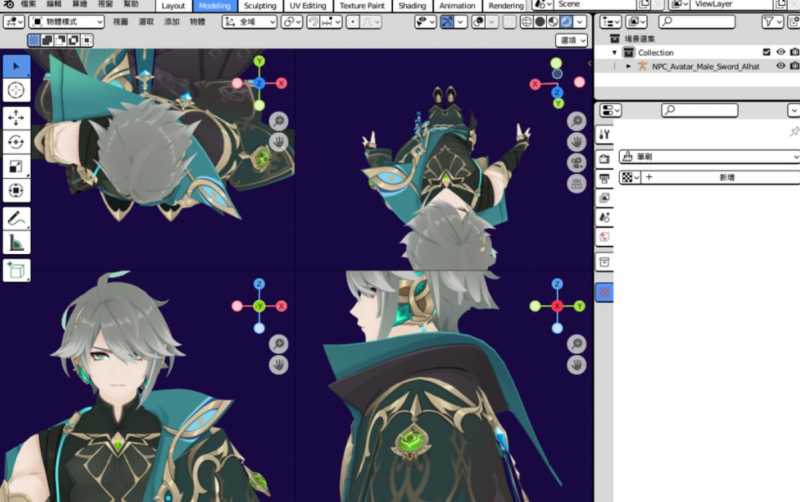The height and width of the screenshot is (502, 800).
Task: Open the Outliner filter dropdown
Action: pyautogui.click(x=772, y=21)
